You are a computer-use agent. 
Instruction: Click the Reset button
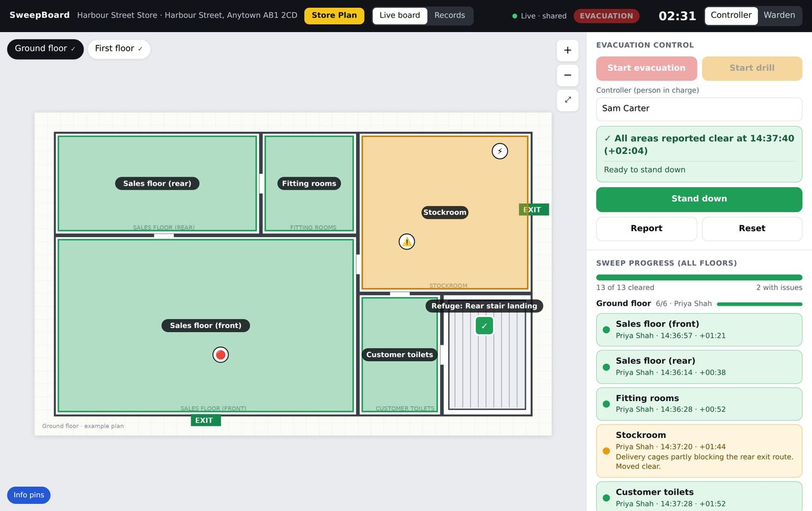[752, 228]
